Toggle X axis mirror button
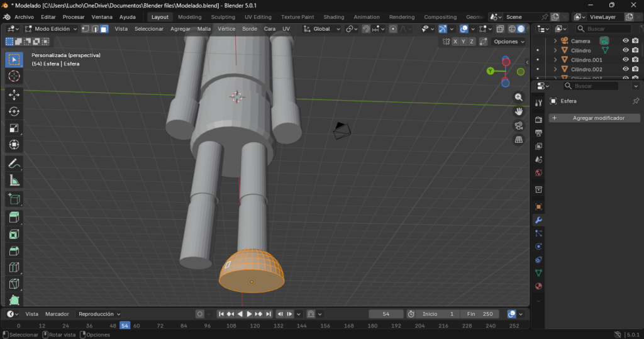 tap(455, 42)
